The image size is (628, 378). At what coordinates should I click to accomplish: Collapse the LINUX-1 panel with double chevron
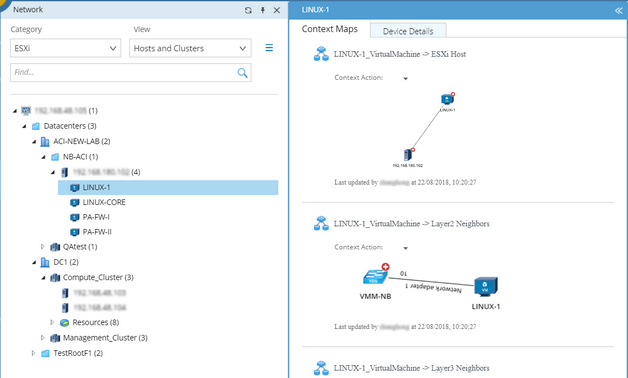point(619,10)
